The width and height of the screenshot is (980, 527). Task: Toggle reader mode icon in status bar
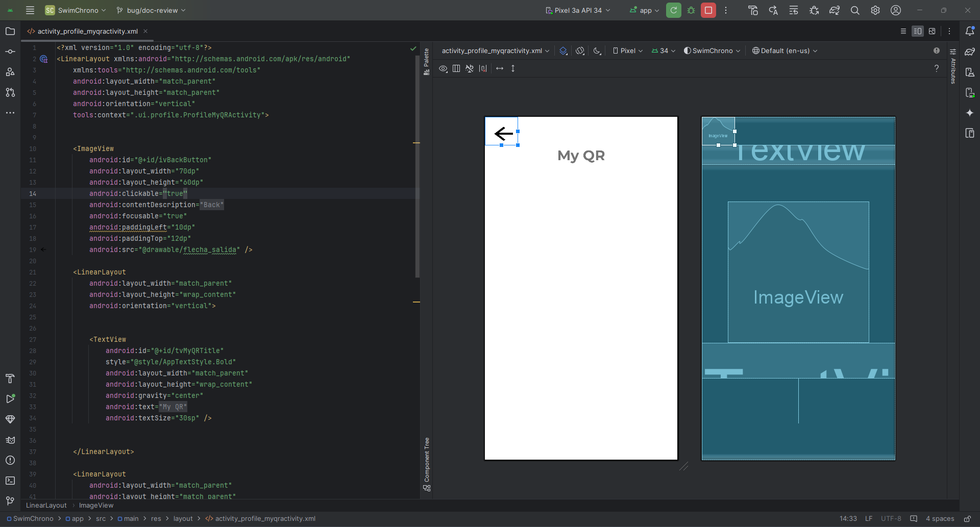[914, 518]
